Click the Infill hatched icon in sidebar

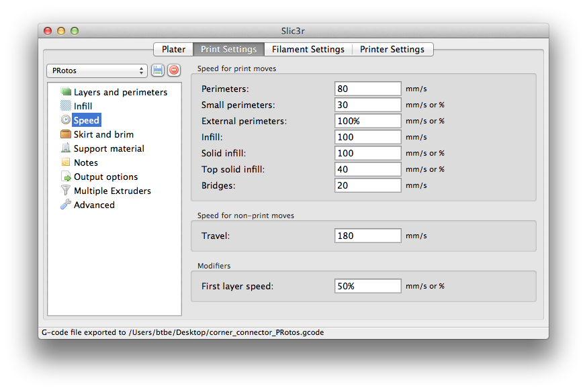point(66,106)
